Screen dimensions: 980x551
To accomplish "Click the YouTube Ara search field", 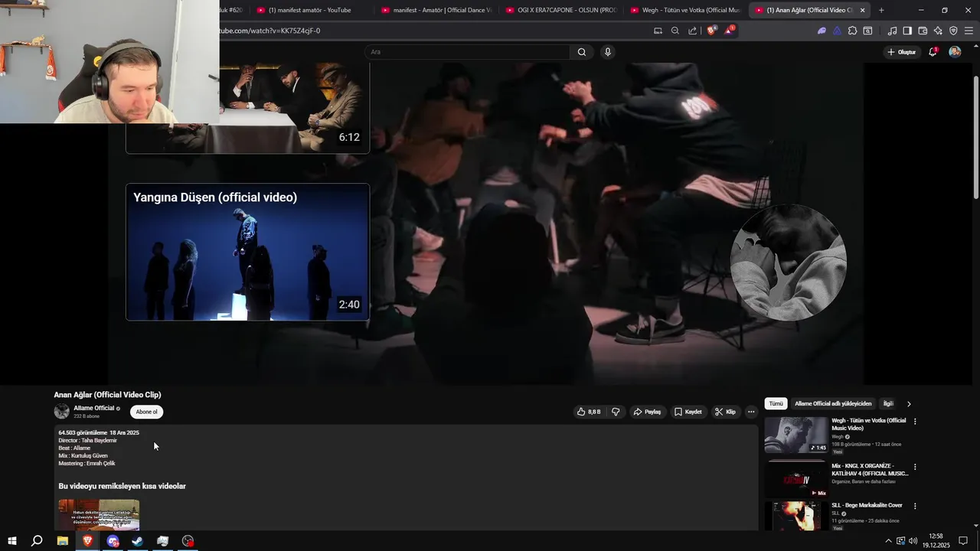I will click(x=468, y=52).
